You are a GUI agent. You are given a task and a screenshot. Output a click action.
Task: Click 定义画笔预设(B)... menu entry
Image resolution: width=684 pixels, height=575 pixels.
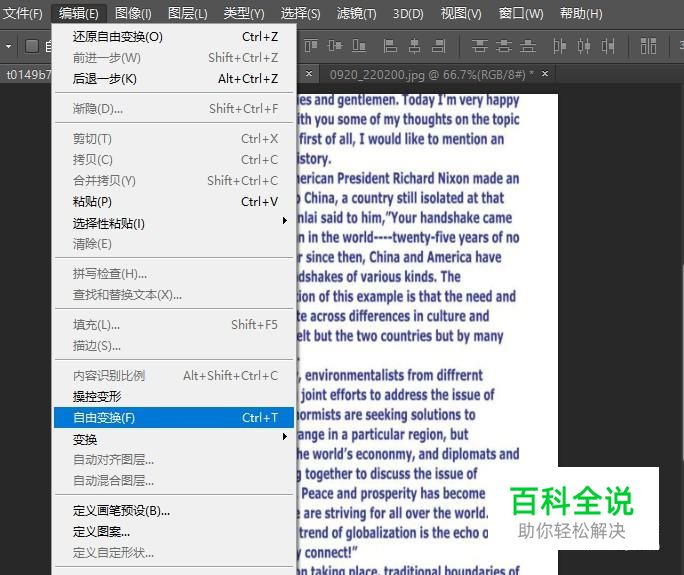pyautogui.click(x=121, y=510)
